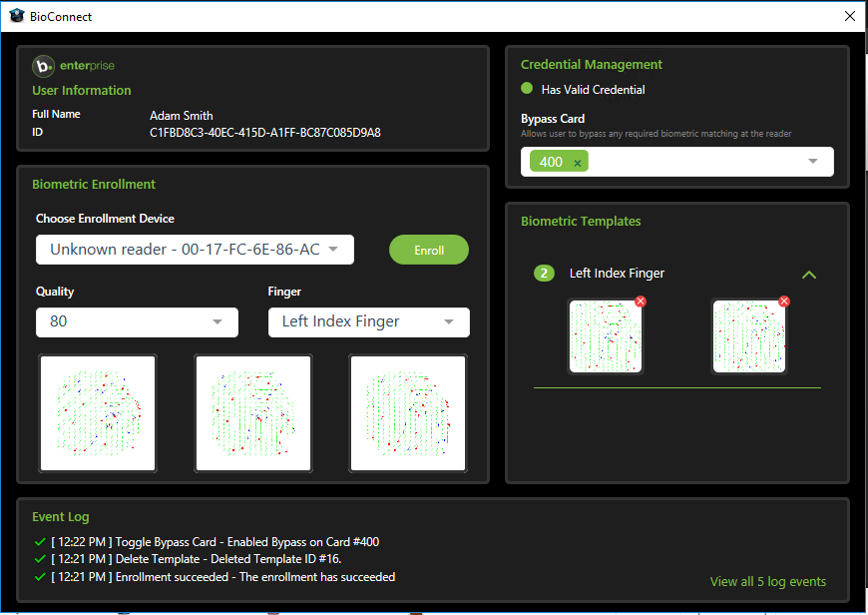Click the Toggle Bypass Card log entry
Image resolution: width=868 pixels, height=615 pixels.
(216, 542)
